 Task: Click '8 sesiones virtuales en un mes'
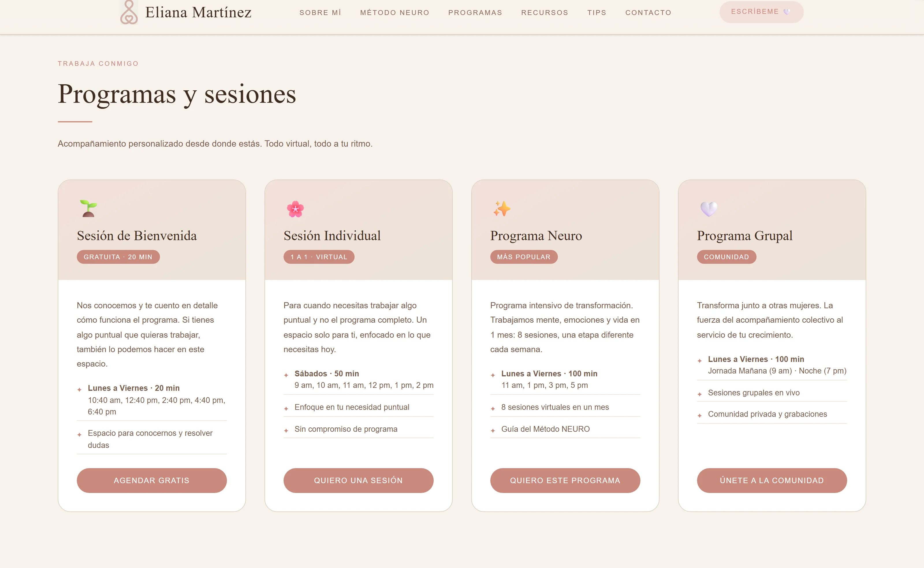click(555, 407)
